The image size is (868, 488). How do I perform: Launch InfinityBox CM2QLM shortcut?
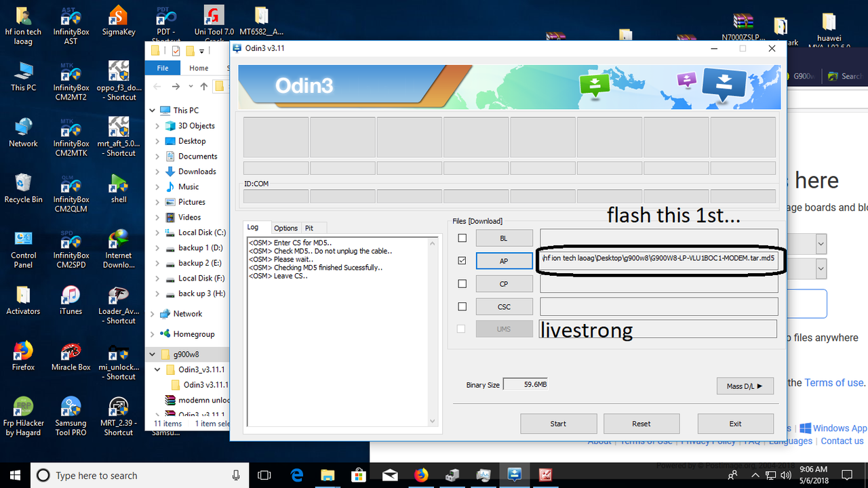point(71,193)
